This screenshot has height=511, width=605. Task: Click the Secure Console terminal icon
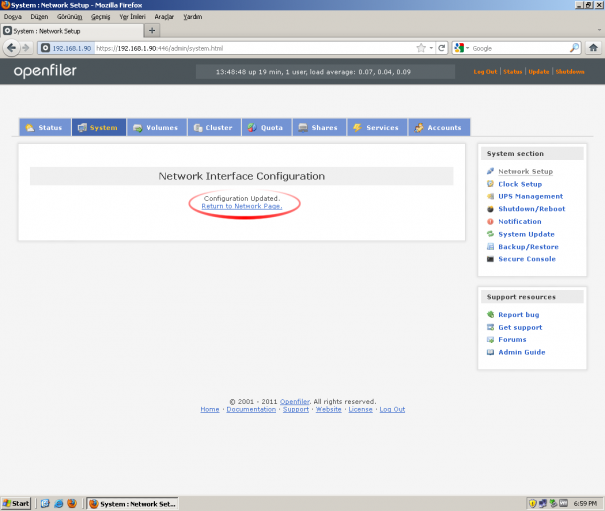[x=490, y=259]
